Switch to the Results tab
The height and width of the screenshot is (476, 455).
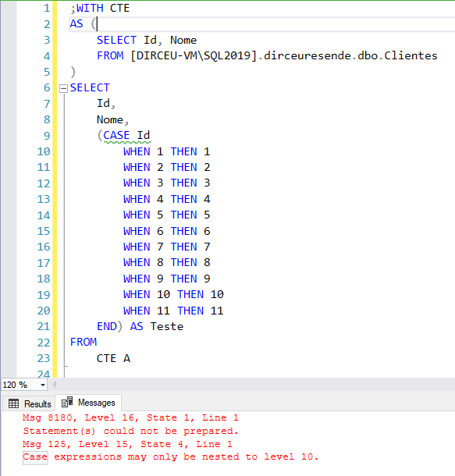tap(30, 404)
